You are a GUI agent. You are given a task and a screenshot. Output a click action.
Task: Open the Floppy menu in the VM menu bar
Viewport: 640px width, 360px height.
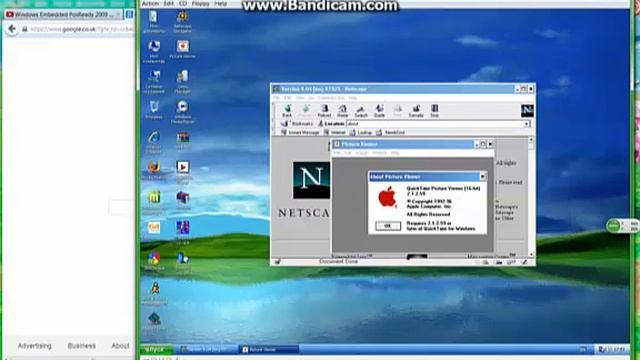pos(200,3)
